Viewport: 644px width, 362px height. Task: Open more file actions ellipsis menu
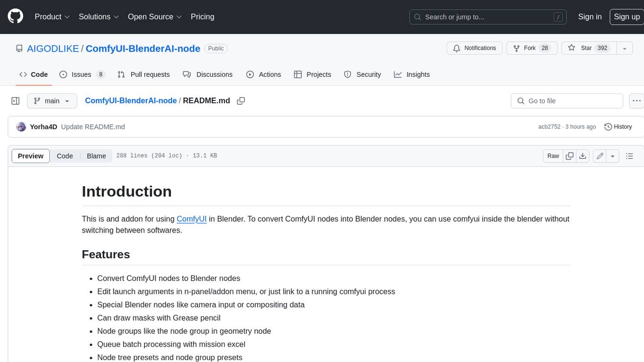coord(637,101)
